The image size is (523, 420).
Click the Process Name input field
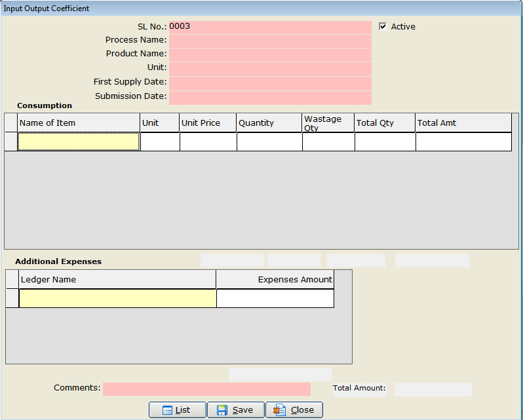(x=270, y=41)
